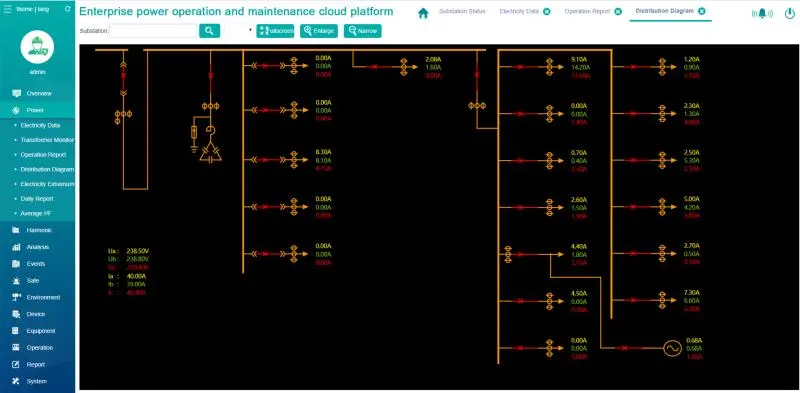Click the Substation input field
The image size is (800, 393).
coord(153,31)
